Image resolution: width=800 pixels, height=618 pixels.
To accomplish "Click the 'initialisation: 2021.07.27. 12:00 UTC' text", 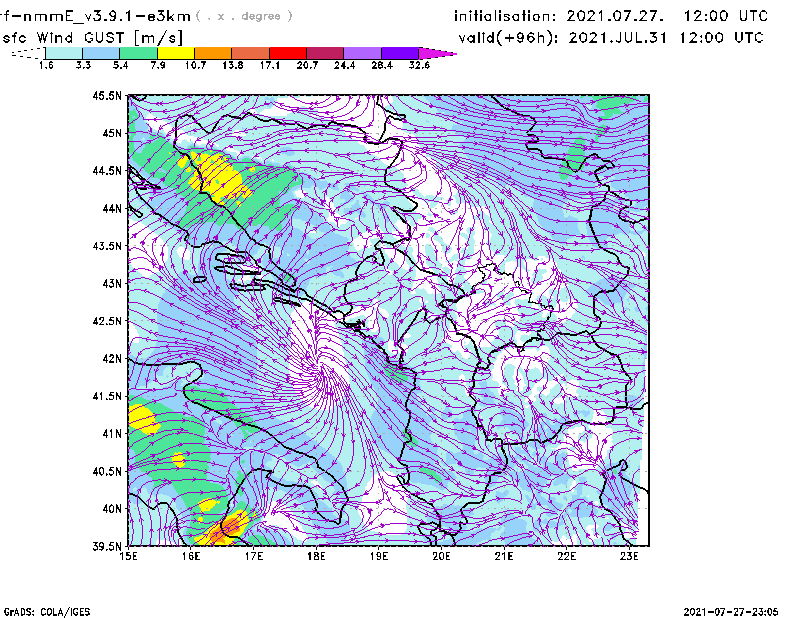I will coord(611,16).
